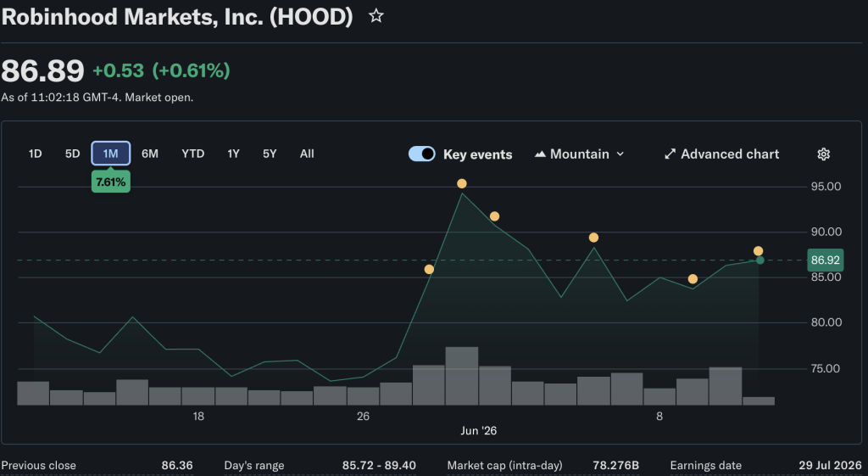Click the key event marker at chart peak near 95

[462, 183]
